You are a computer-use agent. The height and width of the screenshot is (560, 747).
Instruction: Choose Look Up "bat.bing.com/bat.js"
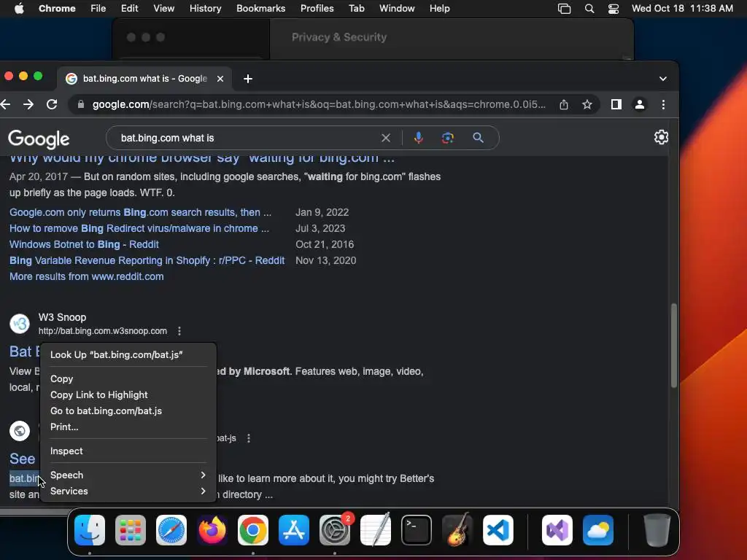pyautogui.click(x=128, y=355)
